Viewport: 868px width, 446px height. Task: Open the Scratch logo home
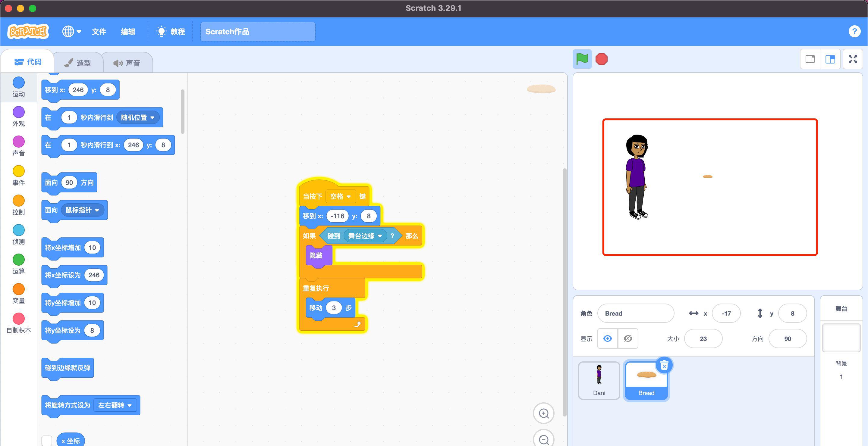coord(28,32)
